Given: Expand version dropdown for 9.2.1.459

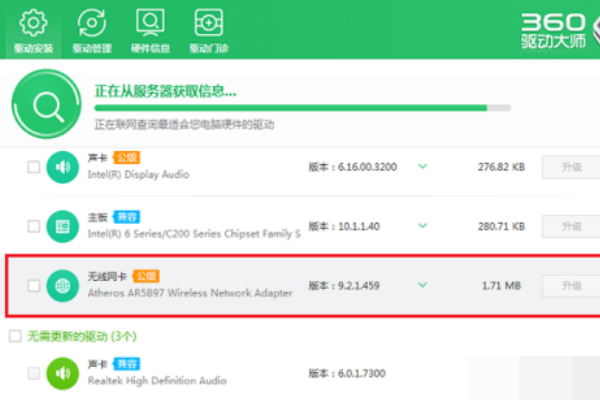Looking at the screenshot, I should (422, 285).
